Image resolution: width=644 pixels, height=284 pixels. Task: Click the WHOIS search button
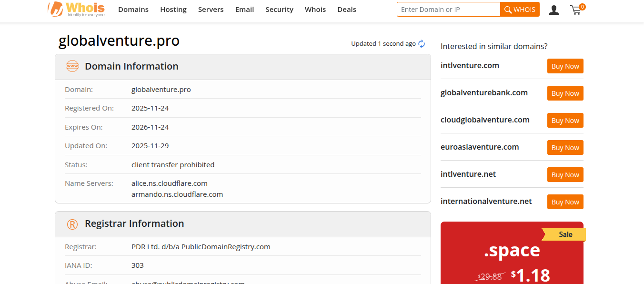[x=520, y=10]
